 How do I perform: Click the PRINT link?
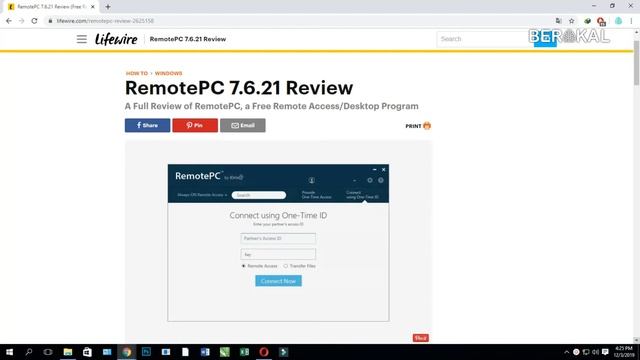click(413, 126)
